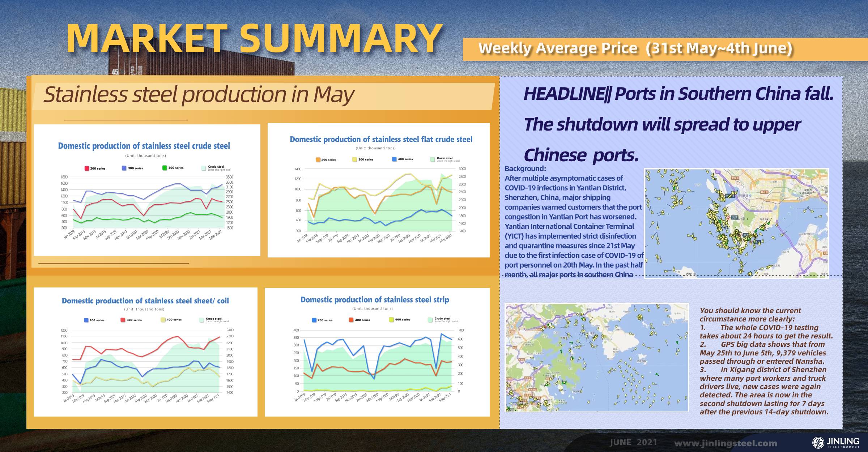Click the yellow 300 series swatch in flat crude steel chart
The height and width of the screenshot is (452, 868).
coord(355,159)
